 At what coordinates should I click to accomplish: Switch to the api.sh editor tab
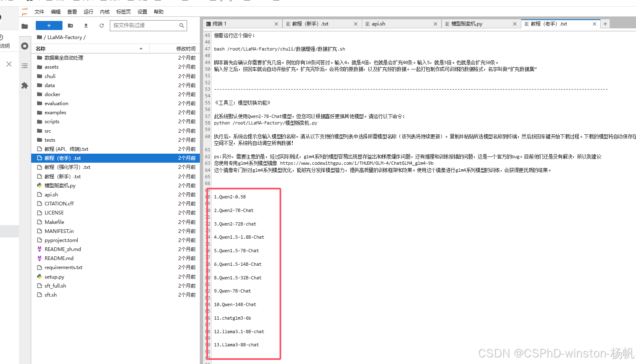click(401, 24)
